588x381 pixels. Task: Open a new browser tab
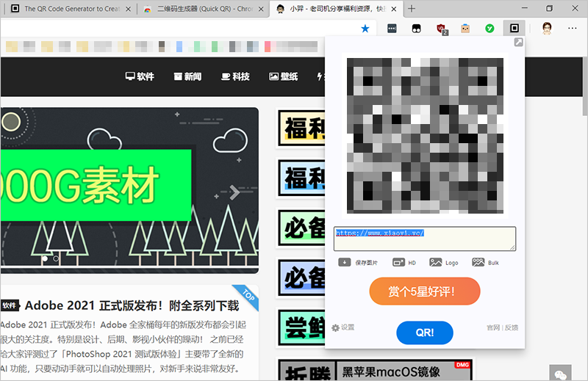(x=412, y=9)
